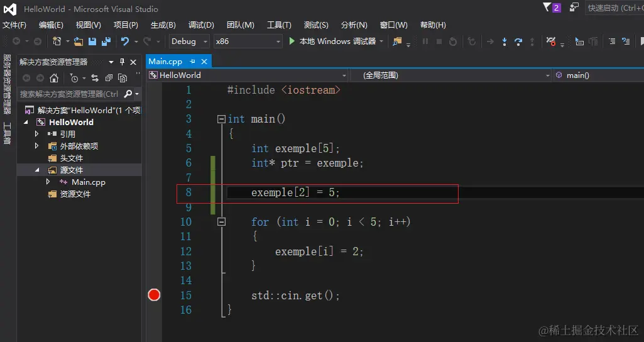Open the 帮助(H) menu
Image resolution: width=644 pixels, height=342 pixels.
pos(433,25)
